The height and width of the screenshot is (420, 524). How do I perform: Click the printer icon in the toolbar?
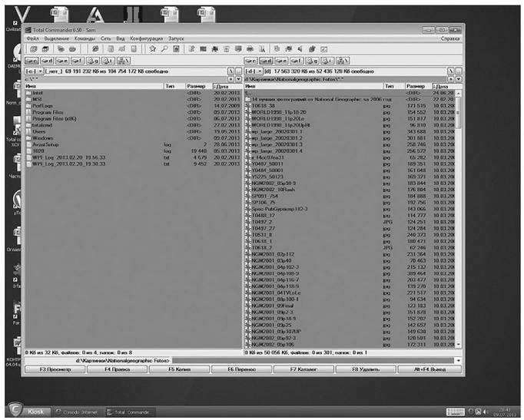(x=250, y=49)
